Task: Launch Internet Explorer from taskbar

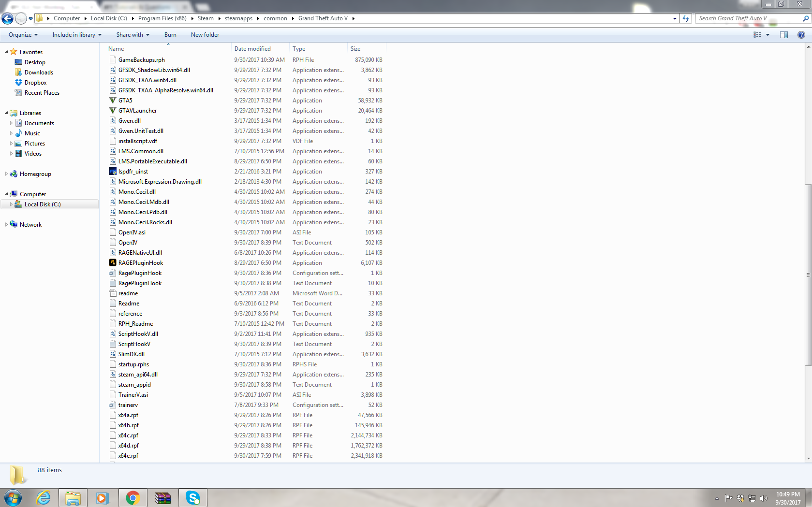Action: click(x=44, y=498)
